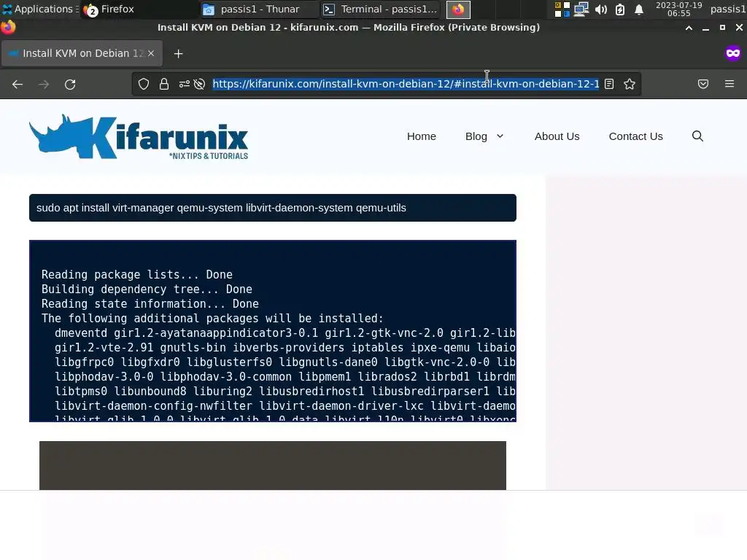Click the network connection tray icon

tap(581, 9)
